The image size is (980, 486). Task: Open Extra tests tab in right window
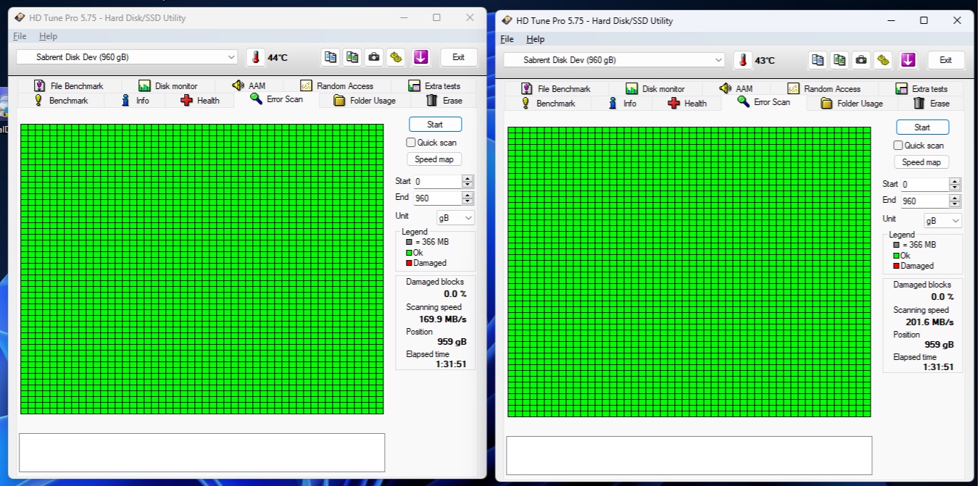(921, 88)
